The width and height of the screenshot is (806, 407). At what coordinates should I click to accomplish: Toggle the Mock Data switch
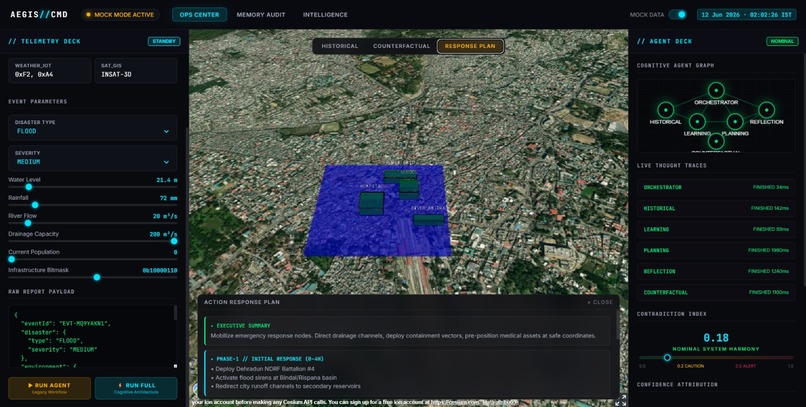pos(677,14)
